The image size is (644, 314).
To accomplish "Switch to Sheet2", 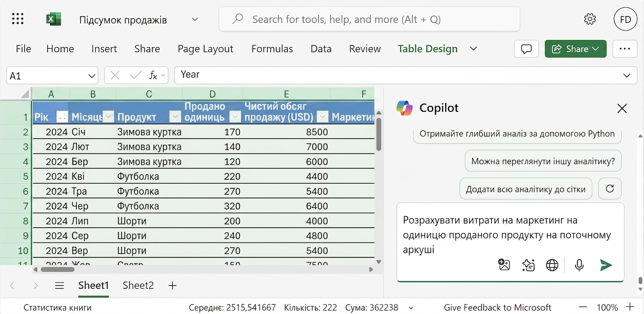I will [x=138, y=285].
